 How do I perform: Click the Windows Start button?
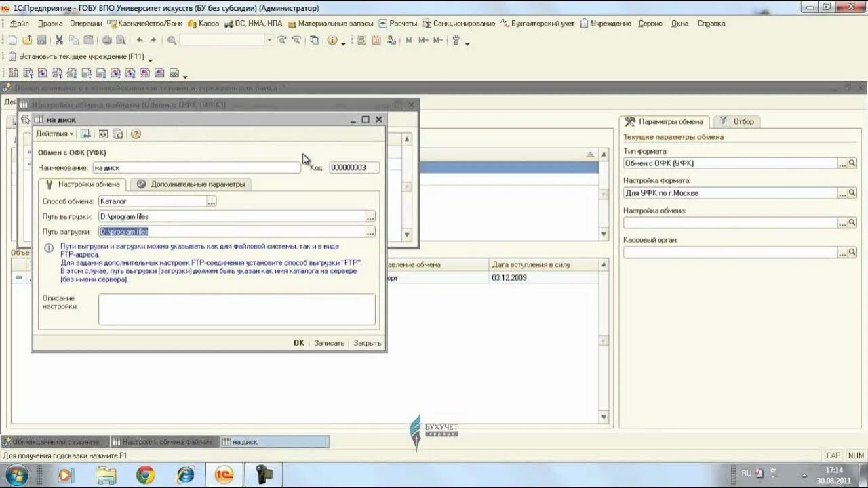tap(17, 475)
